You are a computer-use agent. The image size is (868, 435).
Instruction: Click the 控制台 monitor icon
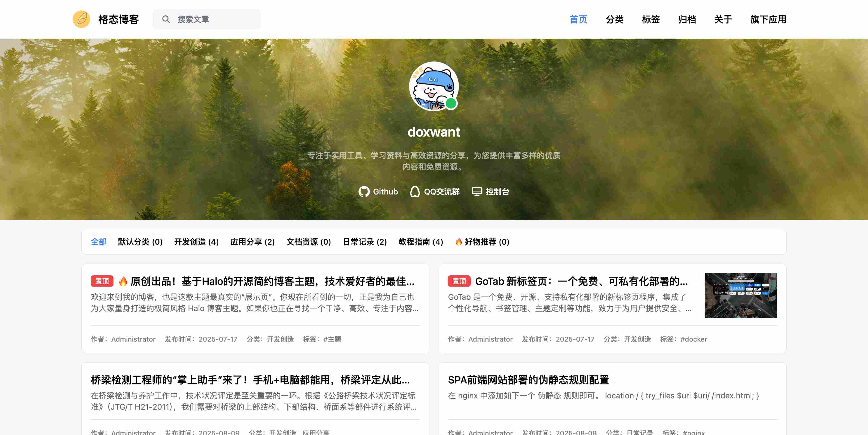[476, 192]
